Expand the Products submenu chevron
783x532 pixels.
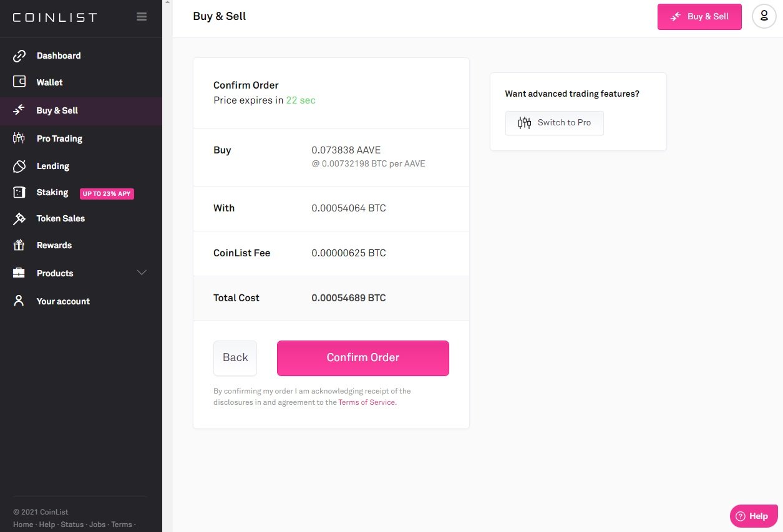pos(142,273)
